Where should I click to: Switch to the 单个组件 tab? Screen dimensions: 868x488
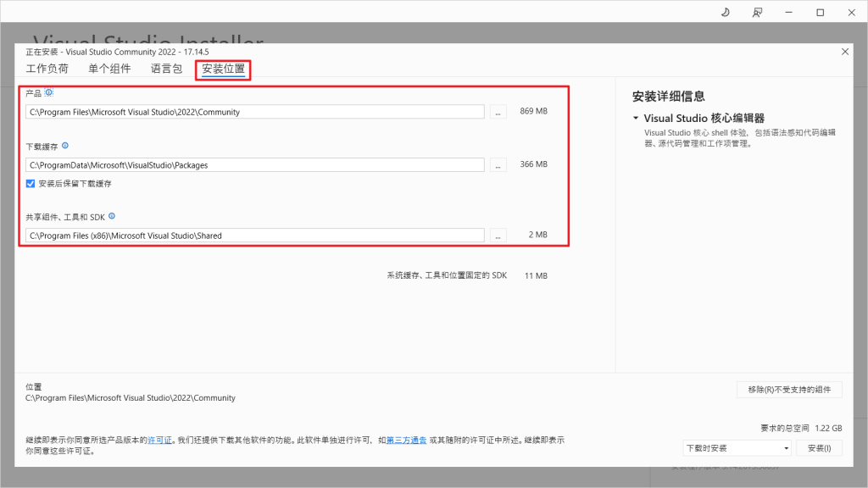tap(109, 69)
